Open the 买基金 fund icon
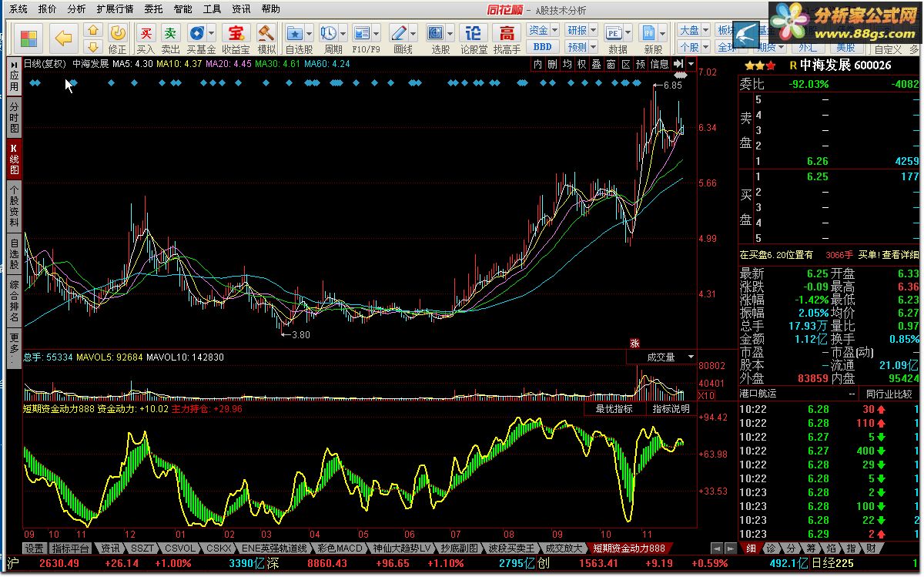 click(x=196, y=33)
